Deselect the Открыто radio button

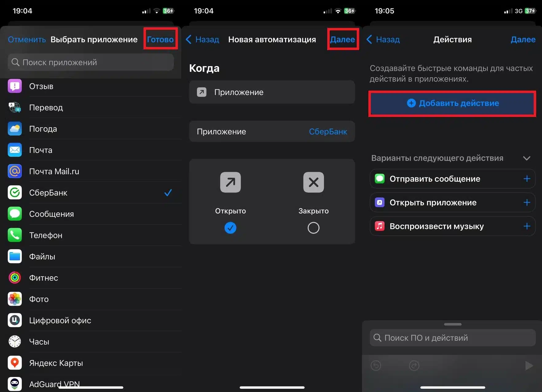pos(230,228)
